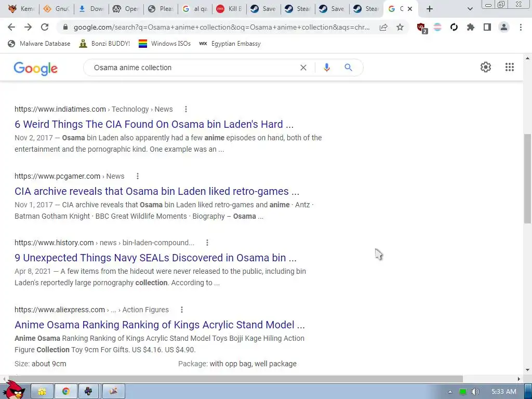Open 'CIA archive reveals' pcgamer result
This screenshot has height=399, width=532.
pos(157,191)
